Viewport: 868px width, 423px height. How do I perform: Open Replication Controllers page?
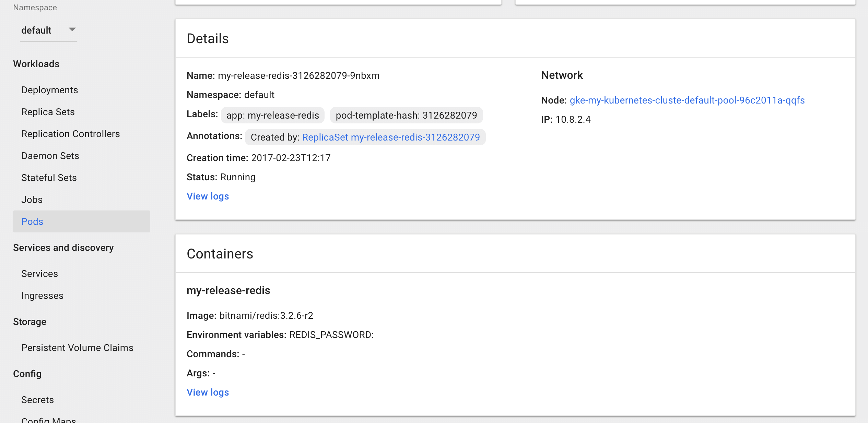point(71,134)
